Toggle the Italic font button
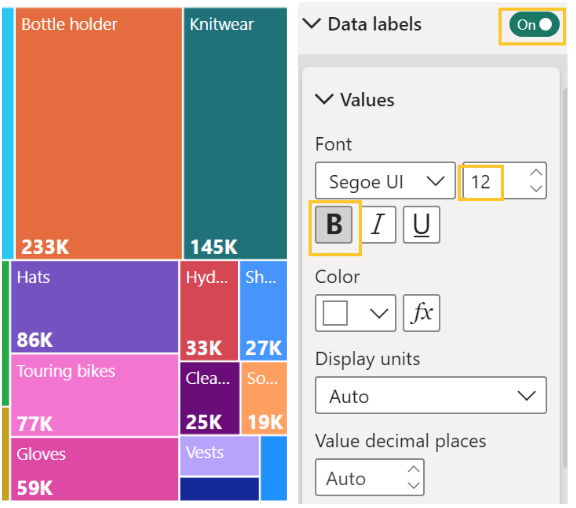Viewport: 576px width, 508px height. click(x=378, y=224)
